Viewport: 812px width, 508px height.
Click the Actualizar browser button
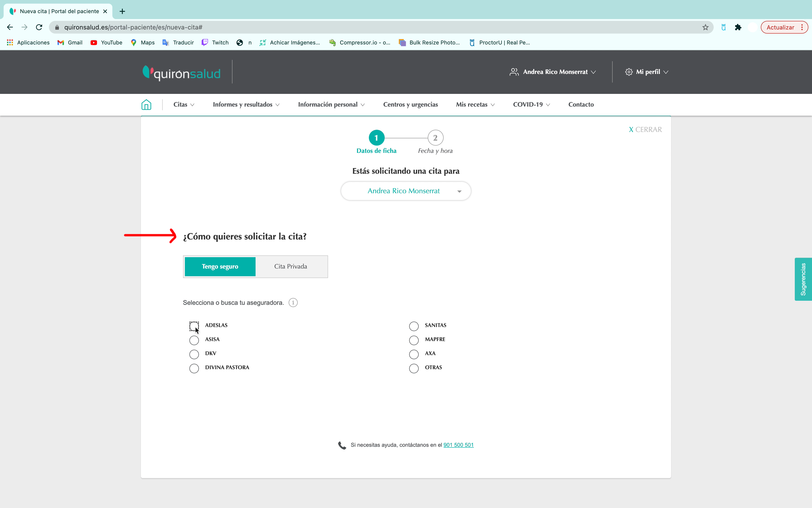780,27
